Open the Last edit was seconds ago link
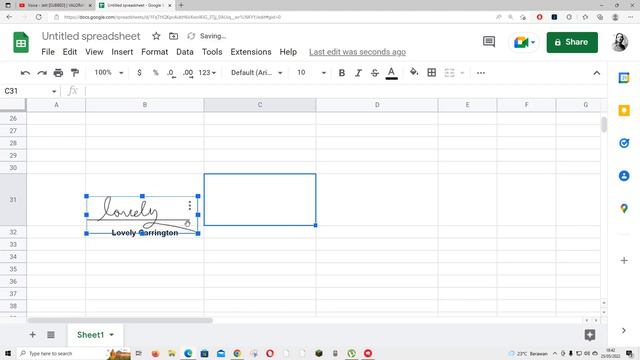 [357, 52]
